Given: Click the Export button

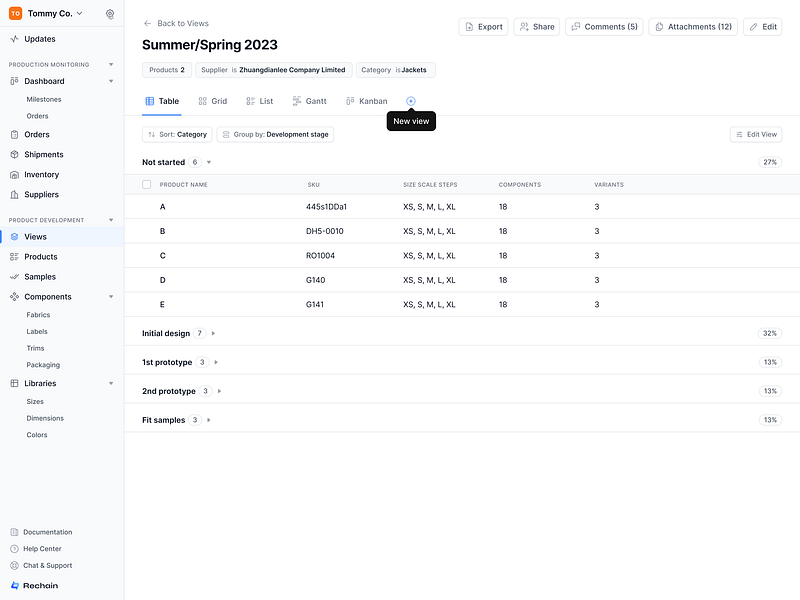Looking at the screenshot, I should coord(483,26).
